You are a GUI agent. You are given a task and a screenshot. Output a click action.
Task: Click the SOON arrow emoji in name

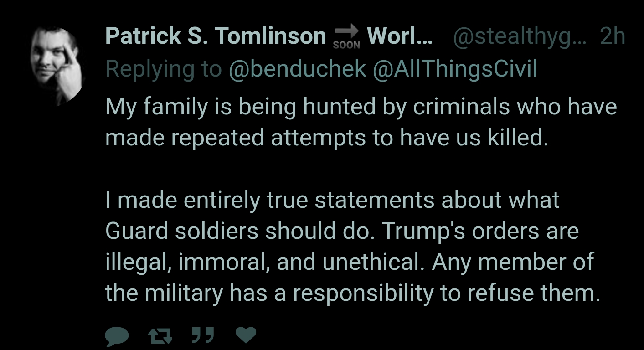click(346, 36)
